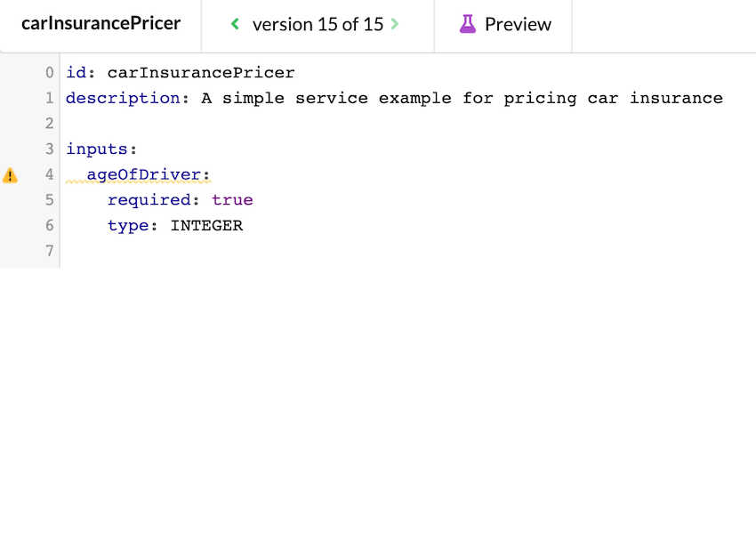Click line number 7 in the gutter
This screenshot has width=756, height=556.
pyautogui.click(x=50, y=252)
